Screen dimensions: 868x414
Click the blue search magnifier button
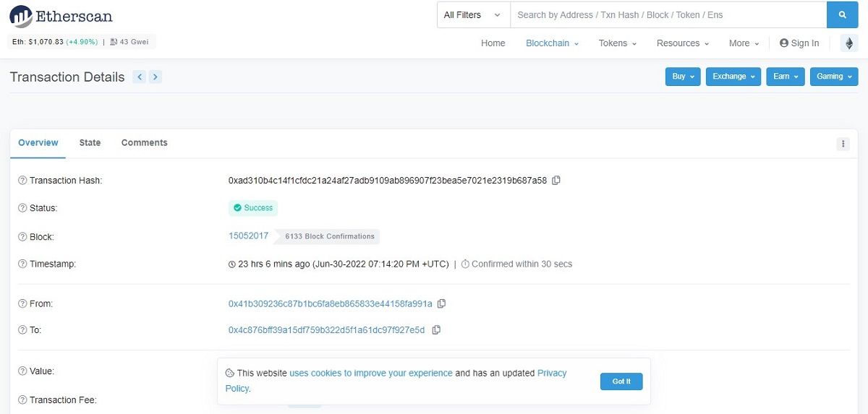pos(842,14)
